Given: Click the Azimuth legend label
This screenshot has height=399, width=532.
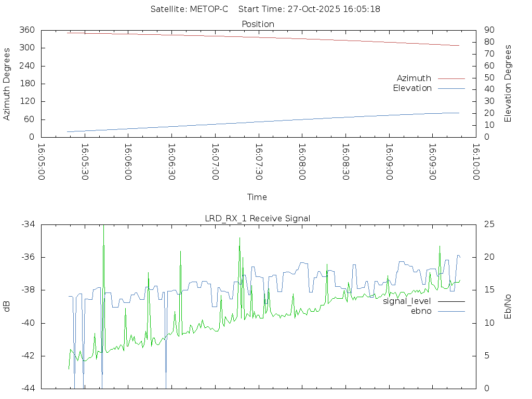Looking at the screenshot, I should 414,78.
